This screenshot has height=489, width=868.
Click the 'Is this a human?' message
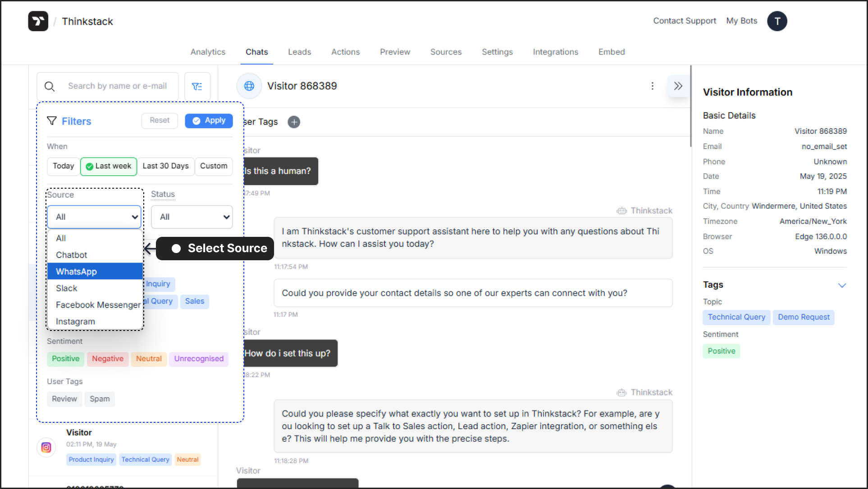click(281, 171)
